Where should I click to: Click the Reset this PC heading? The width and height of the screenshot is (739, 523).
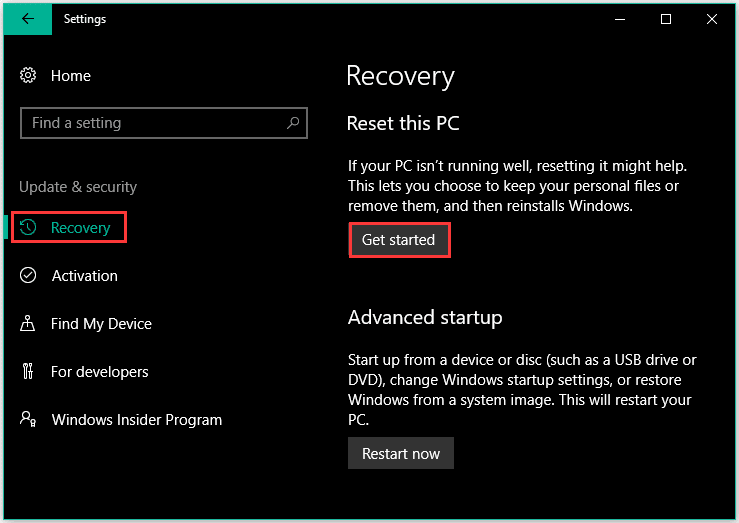403,123
